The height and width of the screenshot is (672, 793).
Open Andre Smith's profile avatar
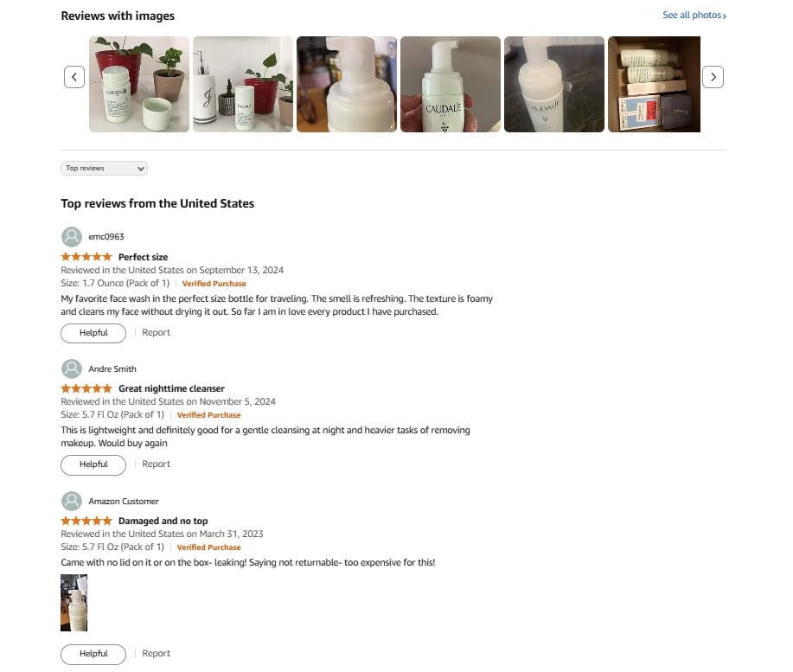click(71, 368)
